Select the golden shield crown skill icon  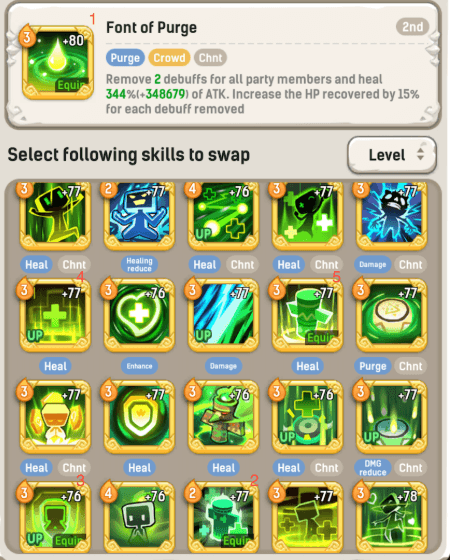coord(139,416)
